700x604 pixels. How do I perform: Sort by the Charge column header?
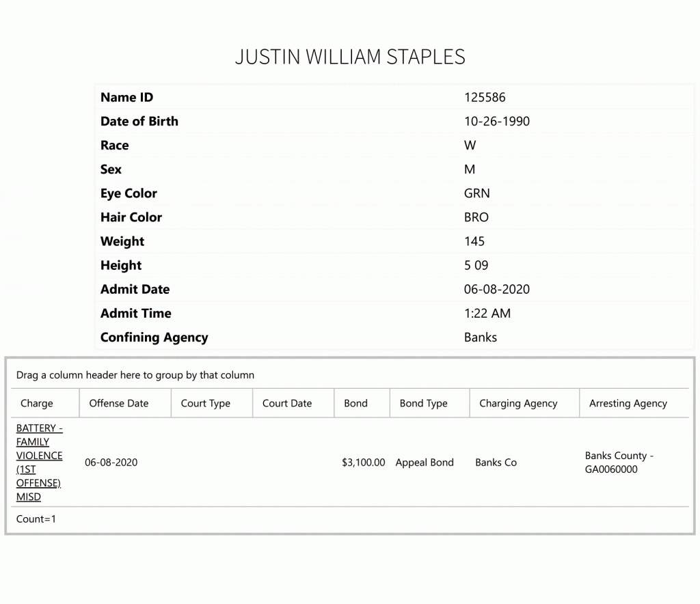tap(45, 403)
